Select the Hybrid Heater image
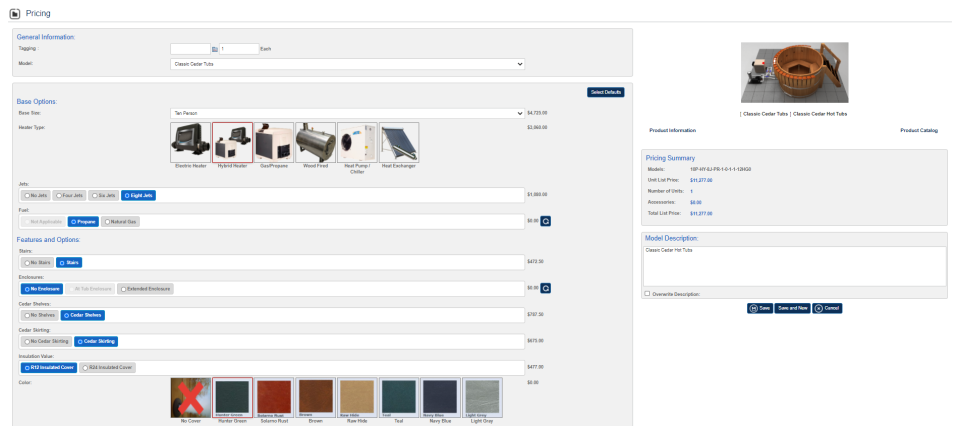The width and height of the screenshot is (960, 426). click(x=232, y=142)
